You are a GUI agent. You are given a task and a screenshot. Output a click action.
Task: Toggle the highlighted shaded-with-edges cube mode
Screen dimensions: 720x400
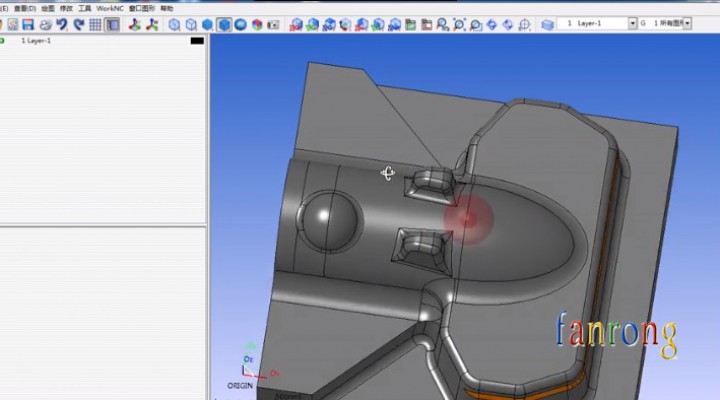224,24
